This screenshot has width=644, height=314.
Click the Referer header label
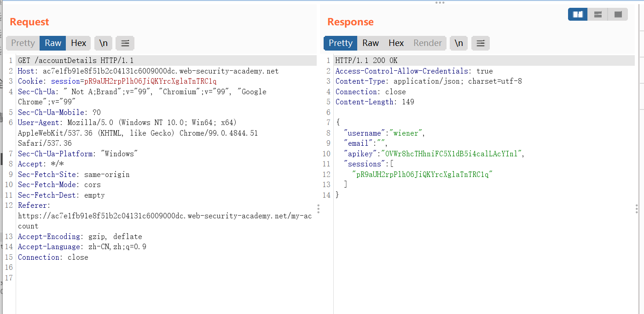click(x=34, y=206)
